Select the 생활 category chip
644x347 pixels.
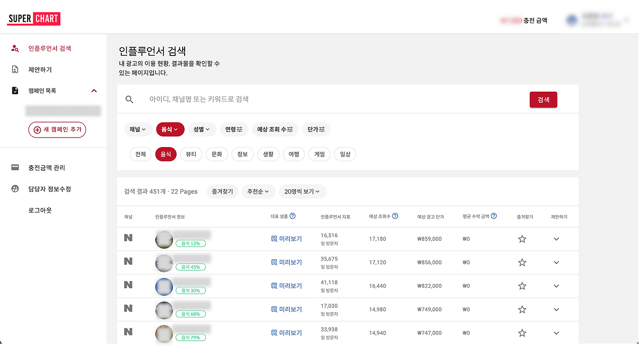(x=268, y=154)
